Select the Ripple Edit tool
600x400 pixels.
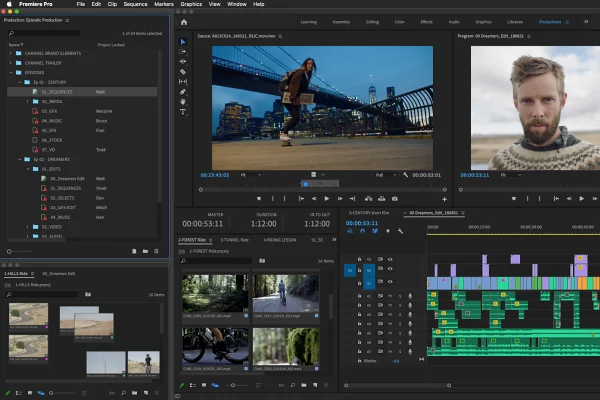tap(183, 61)
